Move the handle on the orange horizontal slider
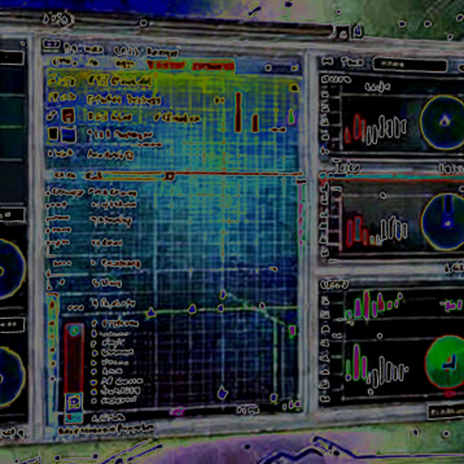This screenshot has width=464, height=464. click(170, 176)
